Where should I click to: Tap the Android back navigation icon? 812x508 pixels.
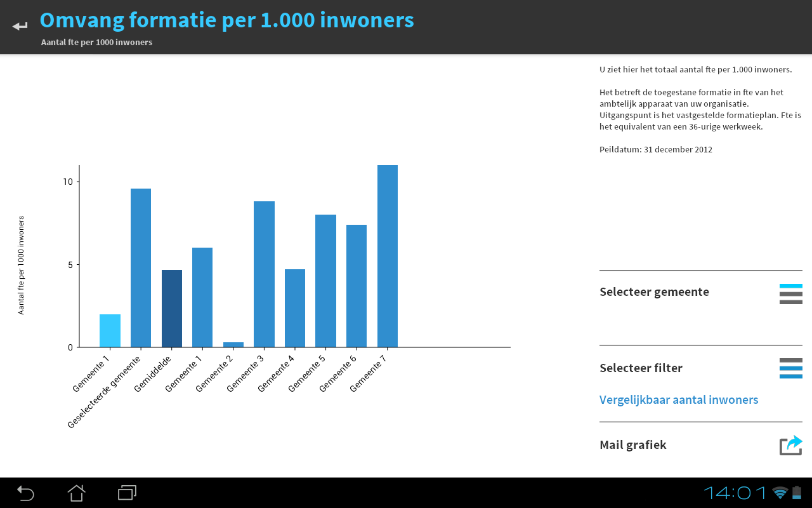point(25,493)
